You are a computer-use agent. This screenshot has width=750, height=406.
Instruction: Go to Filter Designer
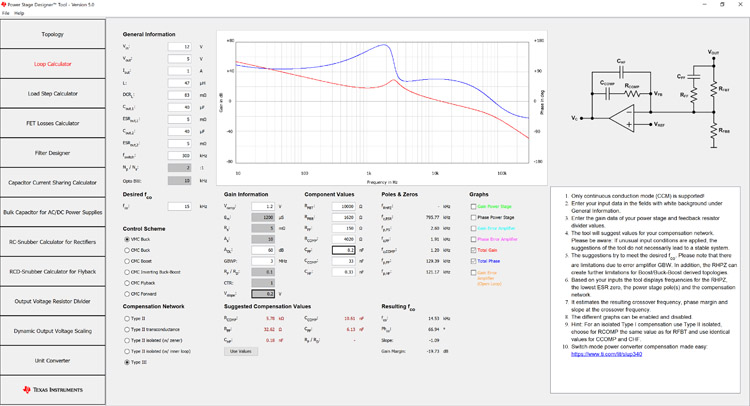point(53,153)
